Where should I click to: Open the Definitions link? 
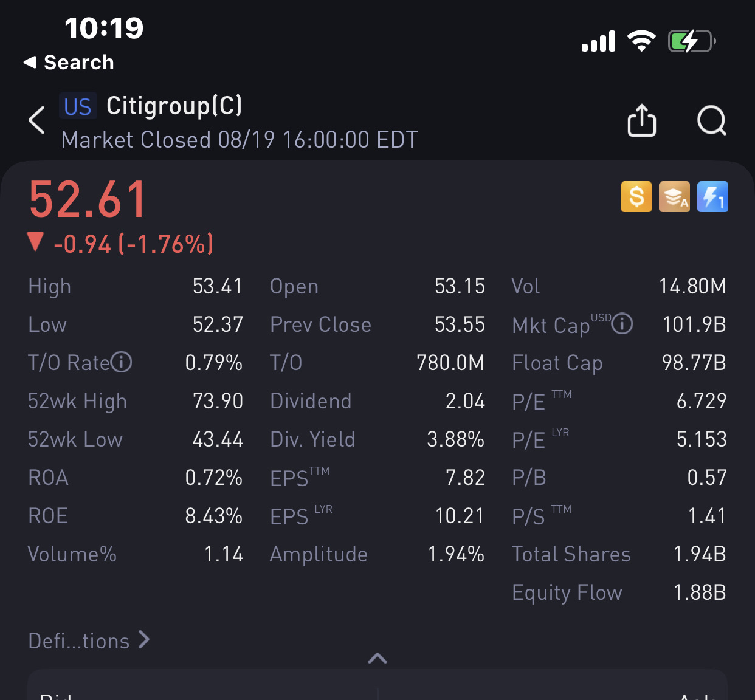click(x=89, y=640)
